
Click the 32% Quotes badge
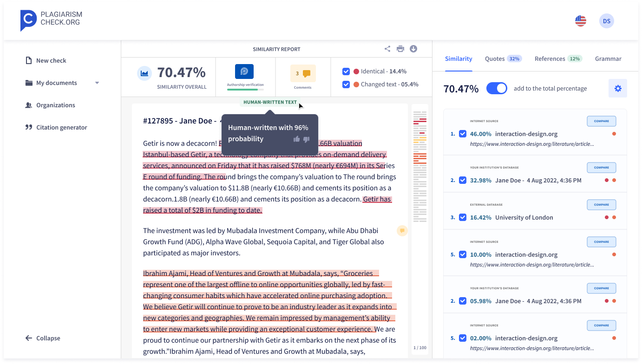pyautogui.click(x=514, y=58)
